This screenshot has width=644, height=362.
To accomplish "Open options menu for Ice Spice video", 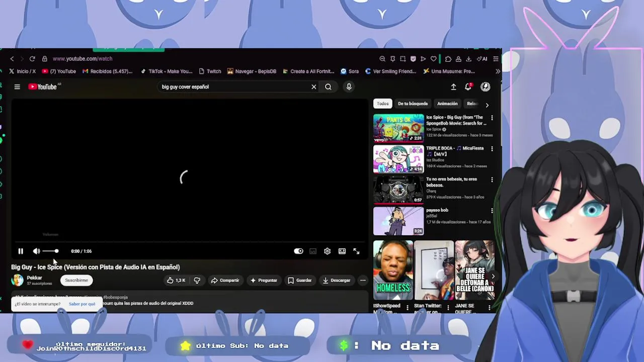I will [492, 118].
